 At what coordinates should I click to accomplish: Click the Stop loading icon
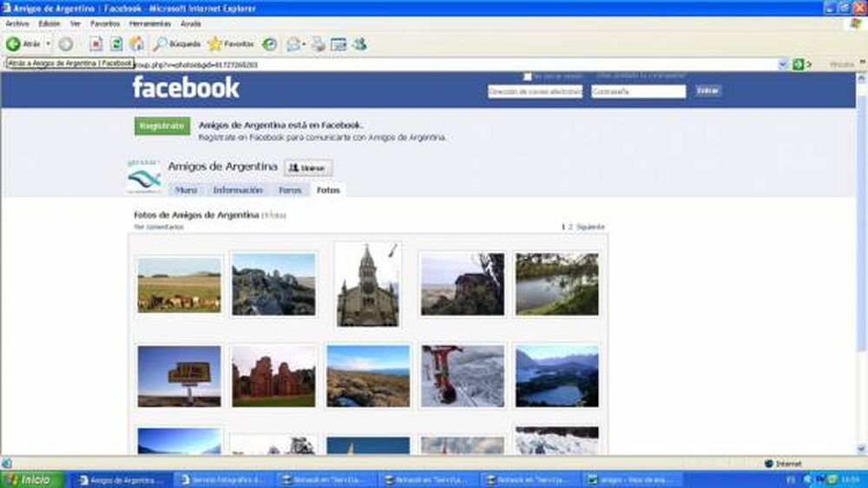[96, 43]
